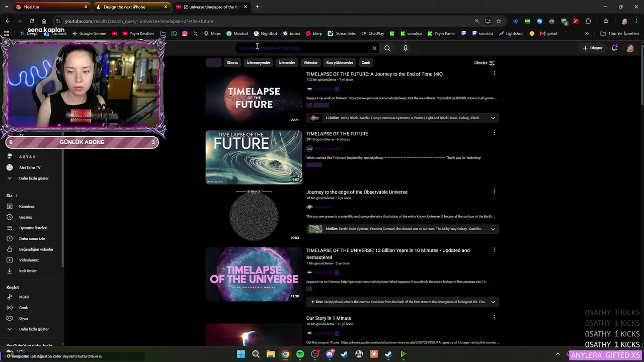Open more options for Journey to the edge video
This screenshot has height=362, width=644.
click(494, 191)
